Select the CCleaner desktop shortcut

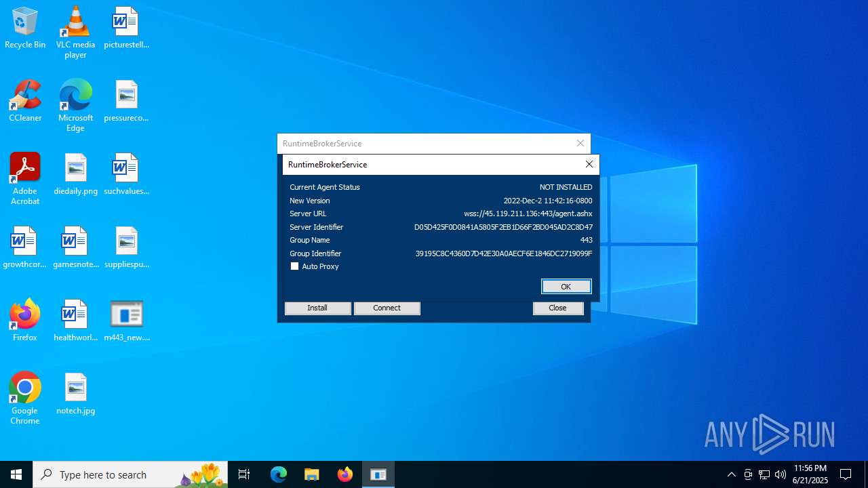click(25, 102)
